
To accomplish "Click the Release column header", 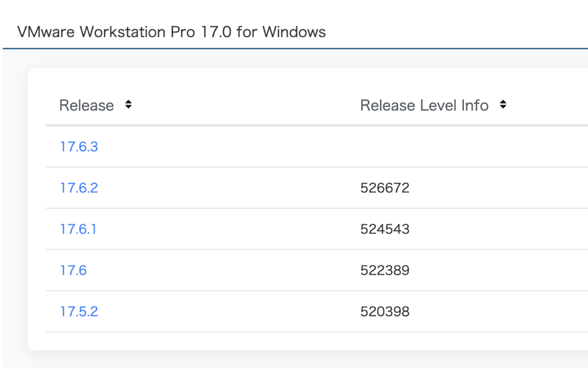I will 87,105.
